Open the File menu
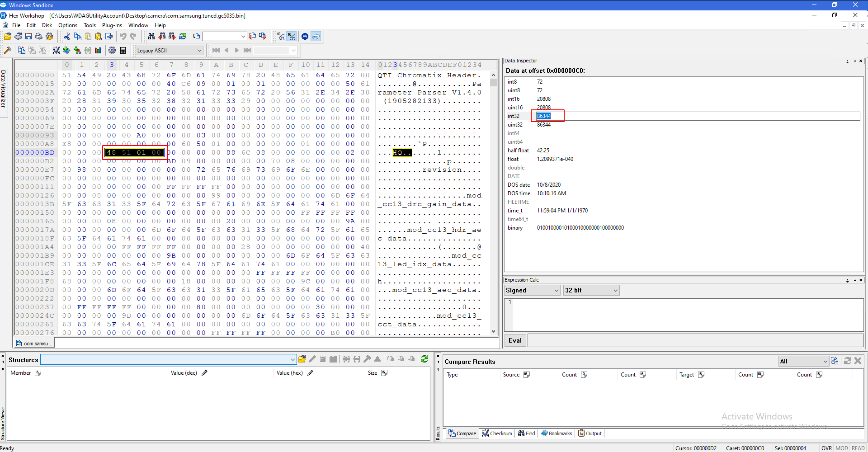This screenshot has width=868, height=452. pos(16,25)
